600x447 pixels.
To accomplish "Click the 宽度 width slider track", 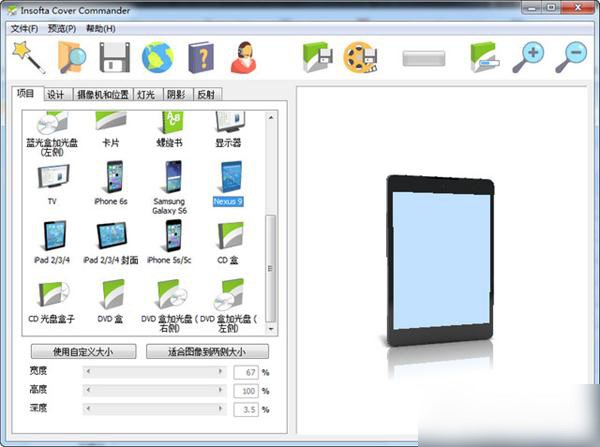I will tap(154, 372).
